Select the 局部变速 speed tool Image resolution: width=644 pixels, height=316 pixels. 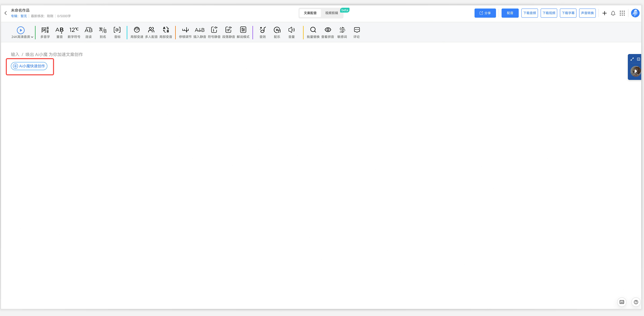click(137, 32)
